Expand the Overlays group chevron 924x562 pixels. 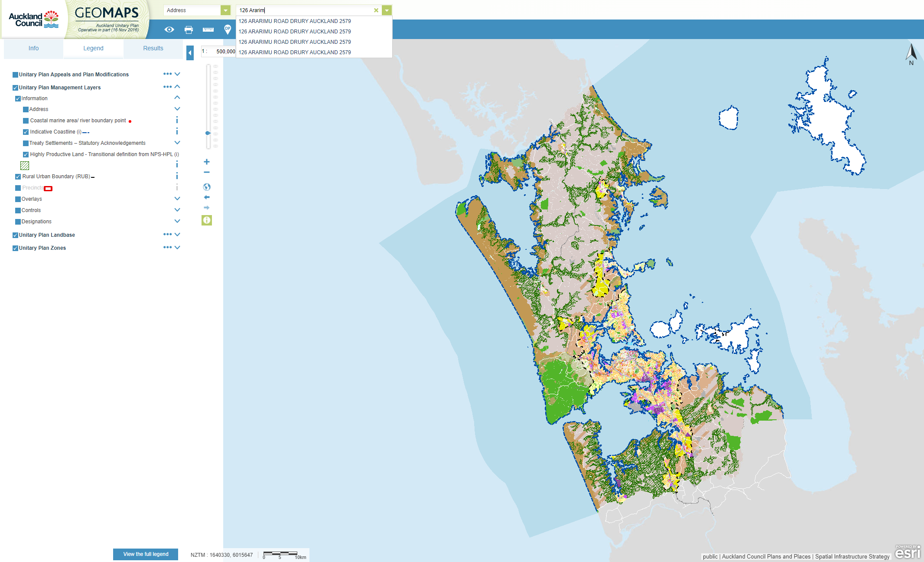pyautogui.click(x=177, y=199)
